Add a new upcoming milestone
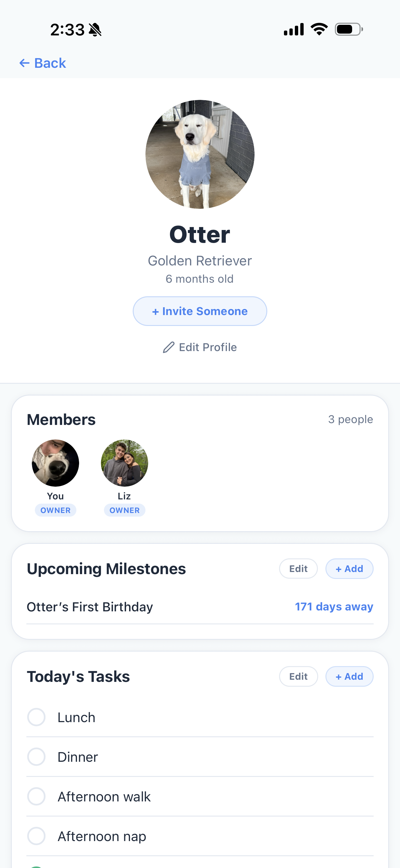Viewport: 400px width, 868px height. point(349,569)
